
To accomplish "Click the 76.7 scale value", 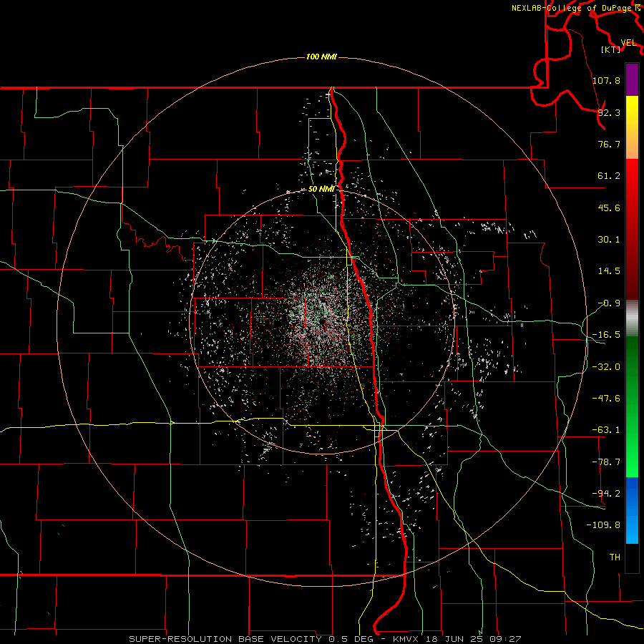I will click(609, 144).
